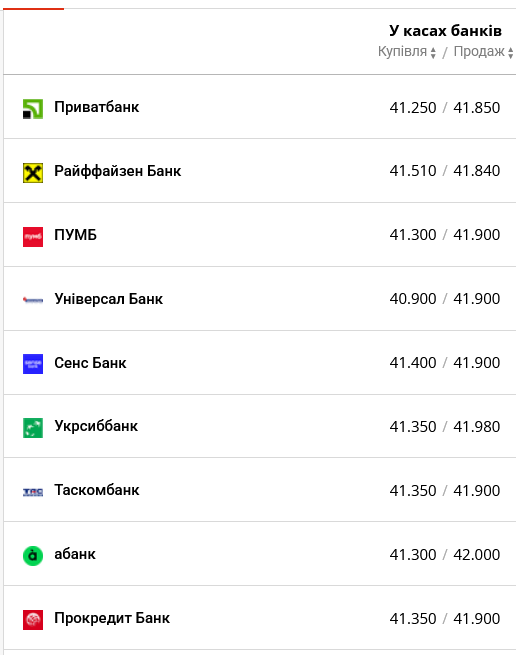This screenshot has width=516, height=655.
Task: Sort by Купівля using its arrows
Action: [x=433, y=53]
